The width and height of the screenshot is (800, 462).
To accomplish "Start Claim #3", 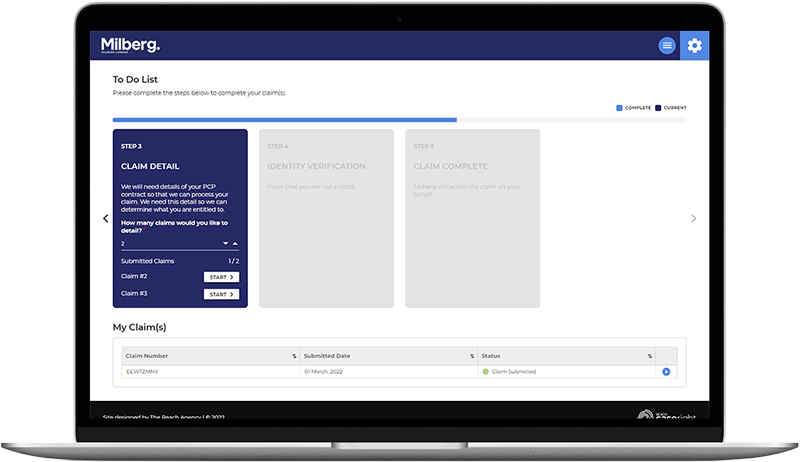I will pyautogui.click(x=221, y=294).
